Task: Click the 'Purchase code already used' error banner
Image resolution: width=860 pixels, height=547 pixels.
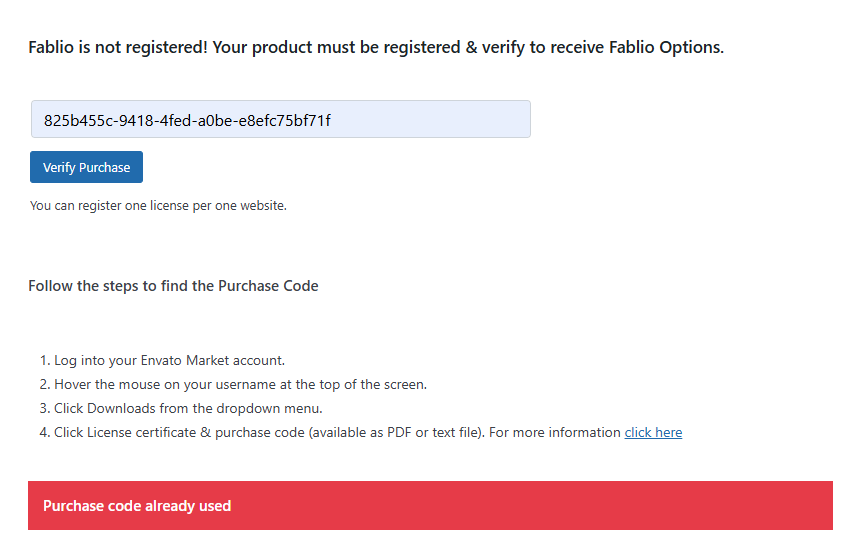Action: coord(430,506)
